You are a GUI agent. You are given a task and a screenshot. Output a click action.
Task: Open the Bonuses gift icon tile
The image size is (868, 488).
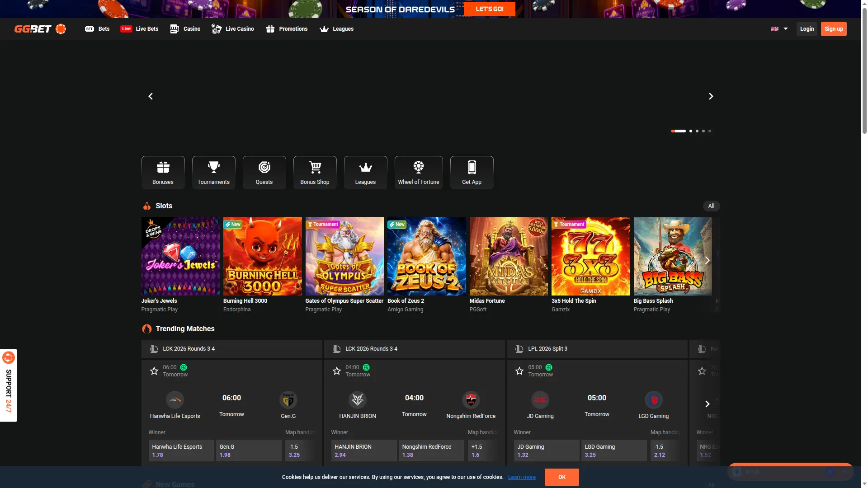163,173
